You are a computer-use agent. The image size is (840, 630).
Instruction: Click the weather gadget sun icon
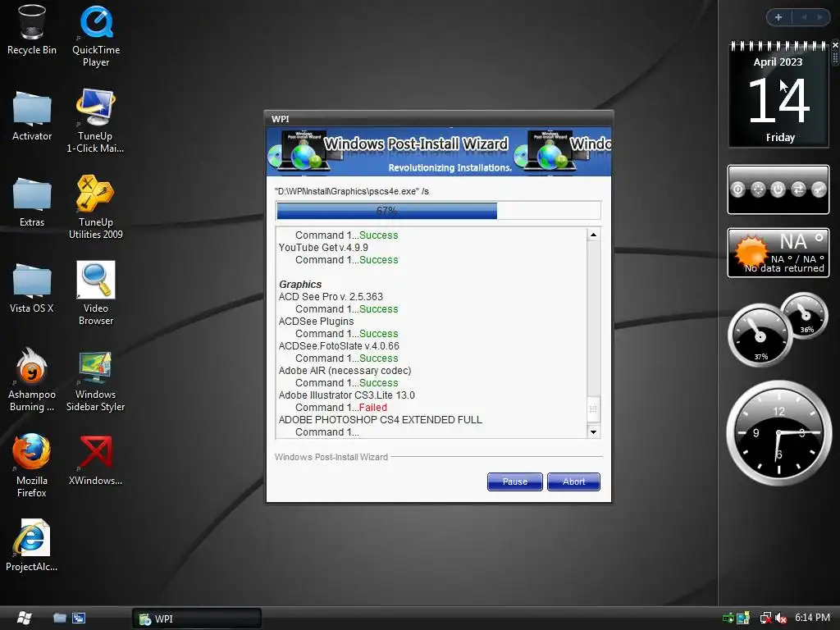pos(751,251)
